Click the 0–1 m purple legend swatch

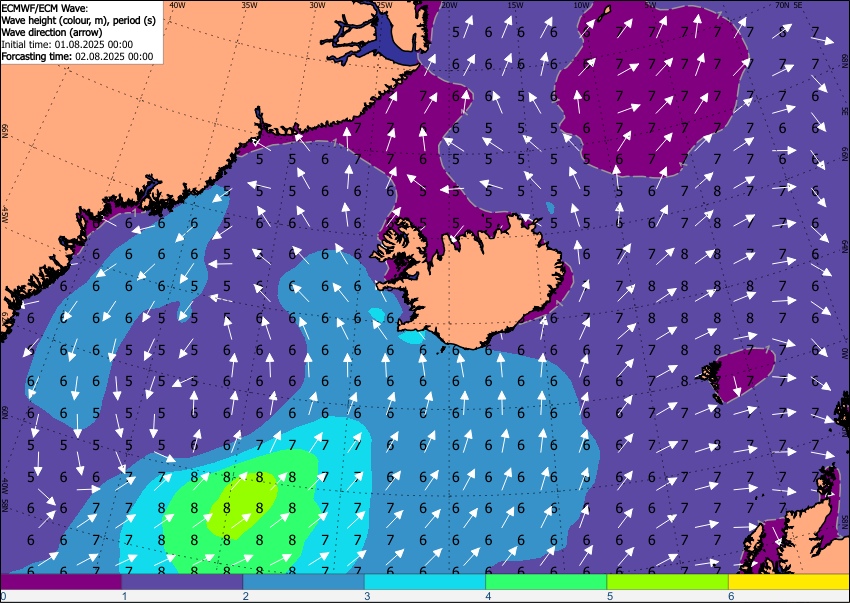61,582
